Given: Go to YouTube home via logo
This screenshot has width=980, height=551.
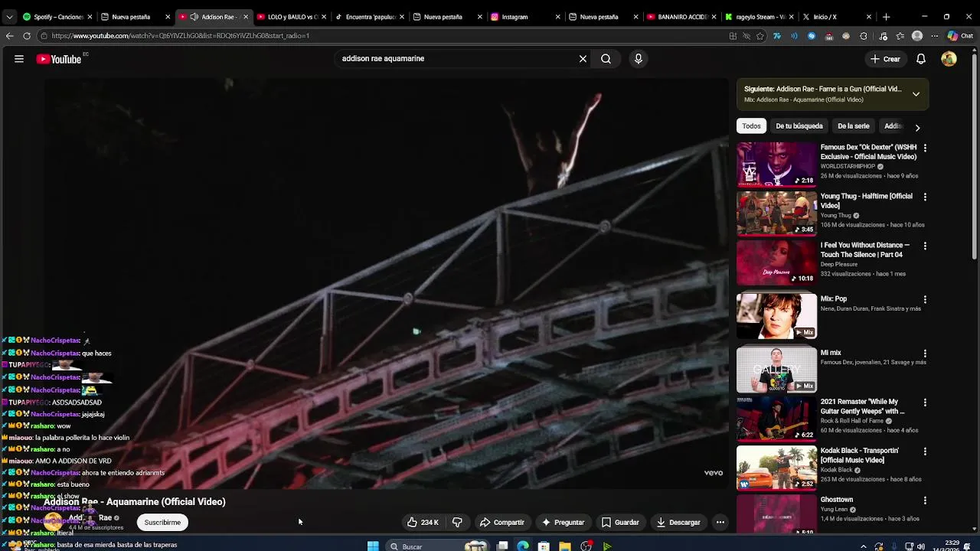Looking at the screenshot, I should point(59,59).
